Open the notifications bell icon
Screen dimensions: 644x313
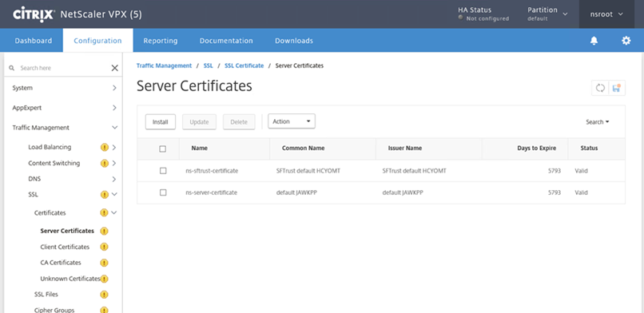pos(594,41)
